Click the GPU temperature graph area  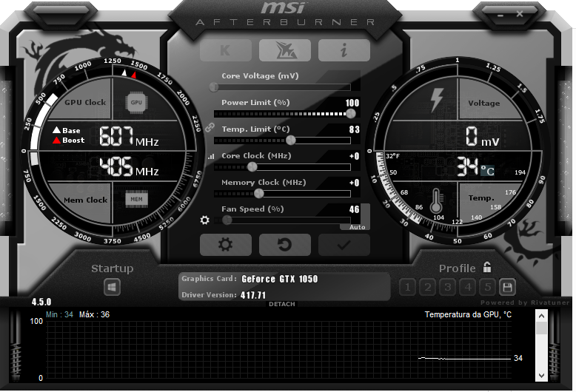tap(279, 351)
